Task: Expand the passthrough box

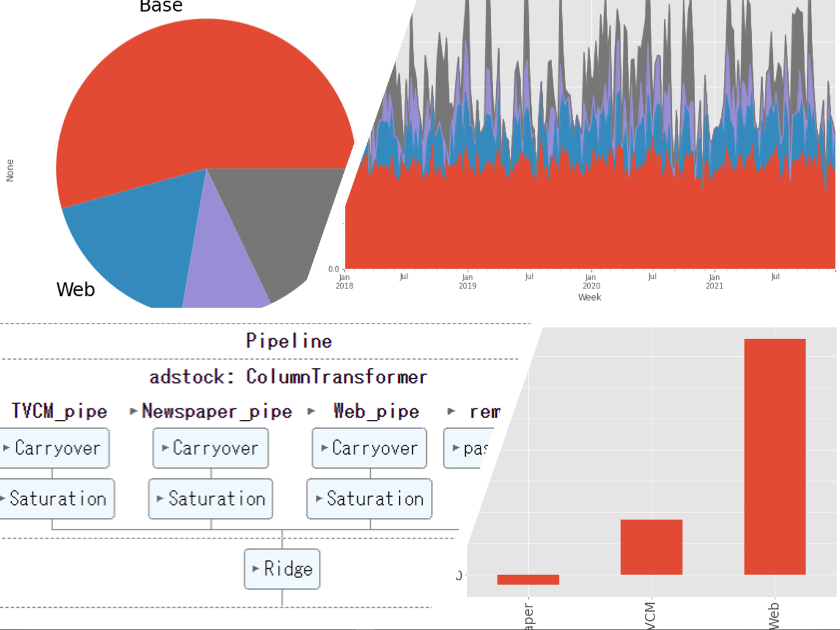Action: 468,448
